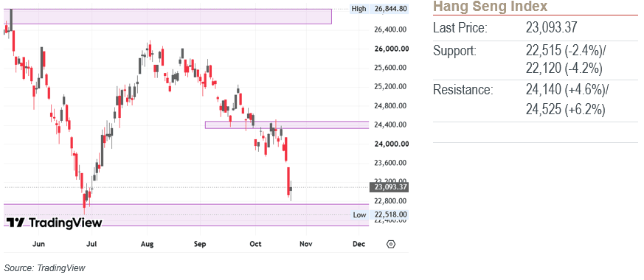Select the 23,093.37 current price tag

tap(389, 187)
